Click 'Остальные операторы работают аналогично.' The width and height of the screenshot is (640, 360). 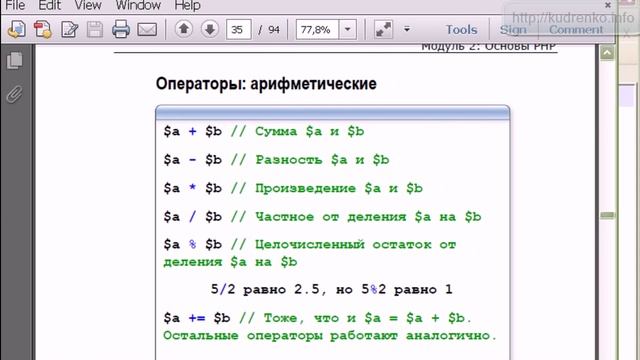pyautogui.click(x=330, y=336)
